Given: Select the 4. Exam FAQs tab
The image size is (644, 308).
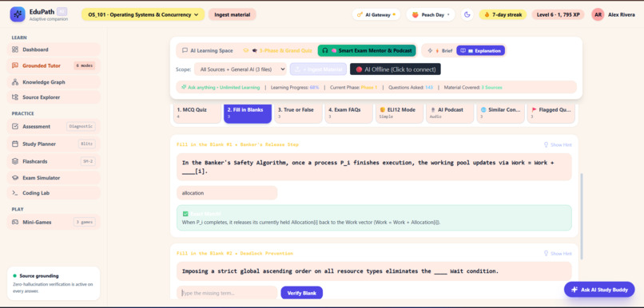Looking at the screenshot, I should [348, 113].
